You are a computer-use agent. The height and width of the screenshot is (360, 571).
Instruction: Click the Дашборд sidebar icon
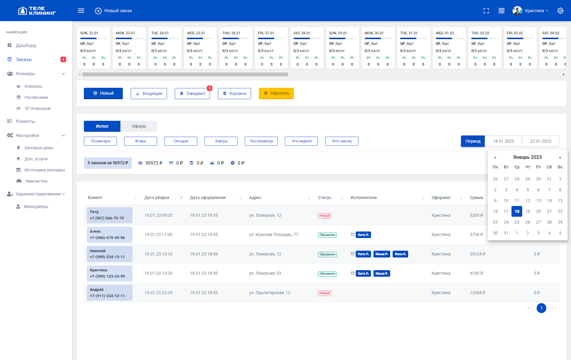tap(9, 46)
